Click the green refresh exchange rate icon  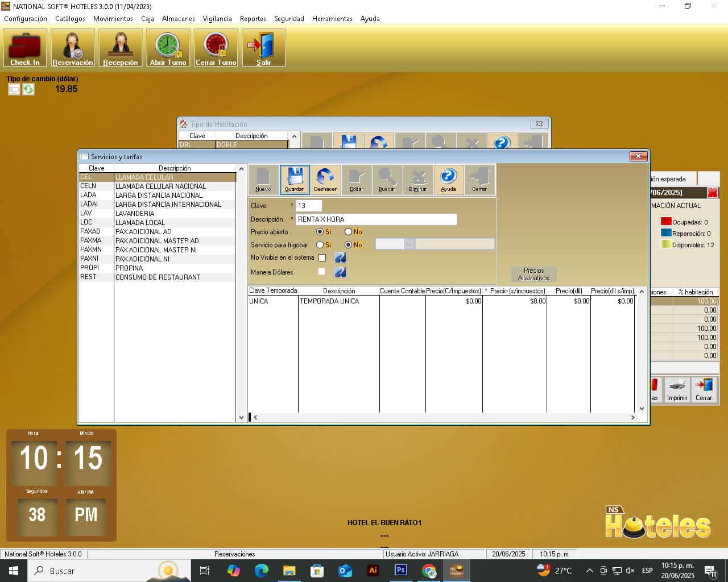(28, 89)
